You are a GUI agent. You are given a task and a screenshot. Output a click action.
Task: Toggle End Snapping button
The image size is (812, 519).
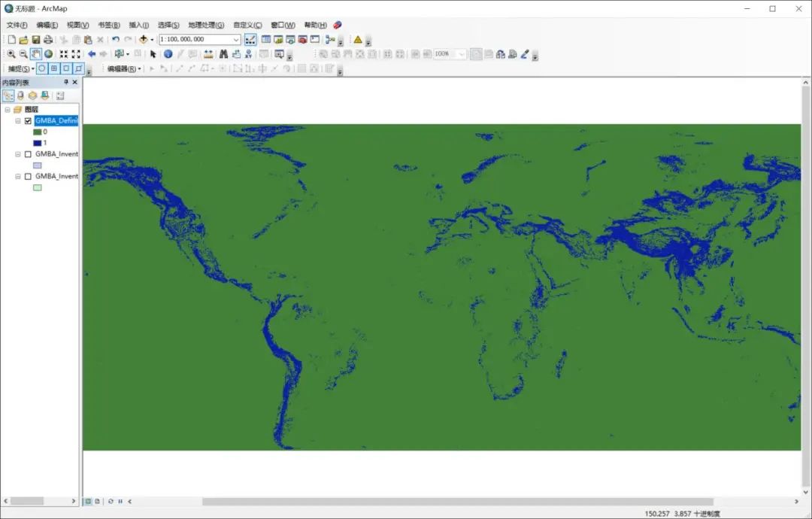pos(54,68)
